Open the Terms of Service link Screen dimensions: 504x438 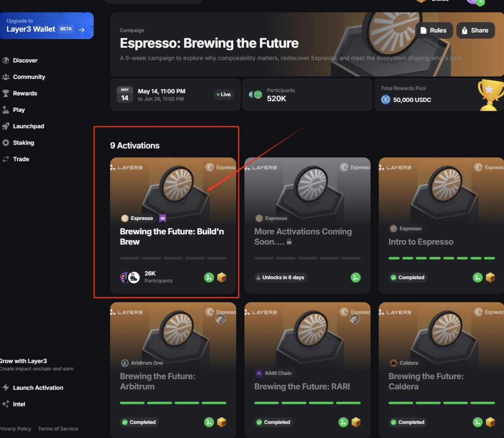click(x=58, y=429)
